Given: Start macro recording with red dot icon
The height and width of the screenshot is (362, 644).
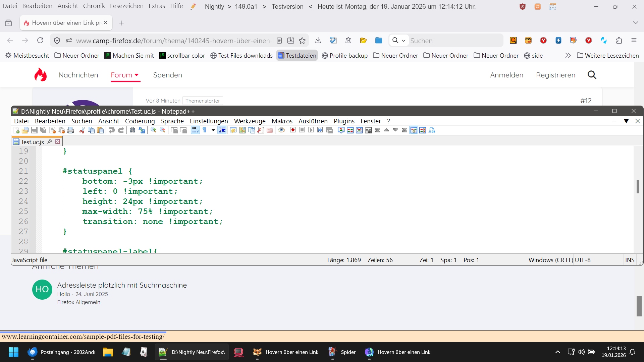Looking at the screenshot, I should pyautogui.click(x=293, y=130).
